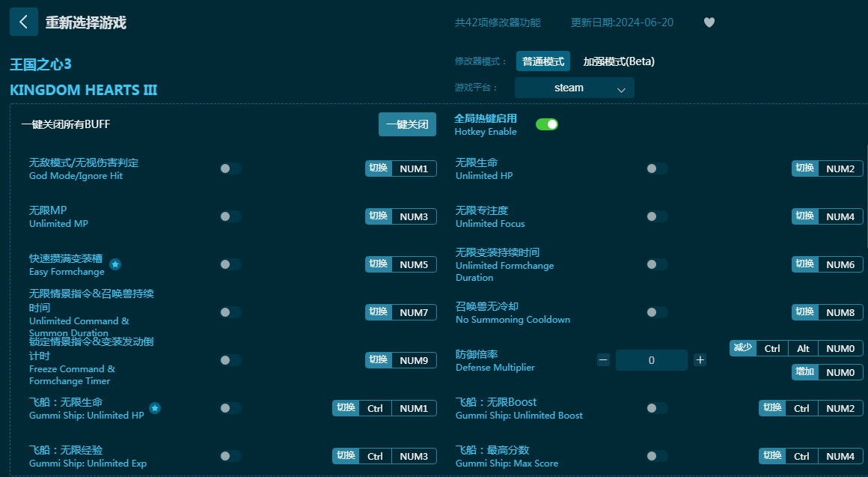Enable Unlimited Formchange Duration toggle

point(656,264)
